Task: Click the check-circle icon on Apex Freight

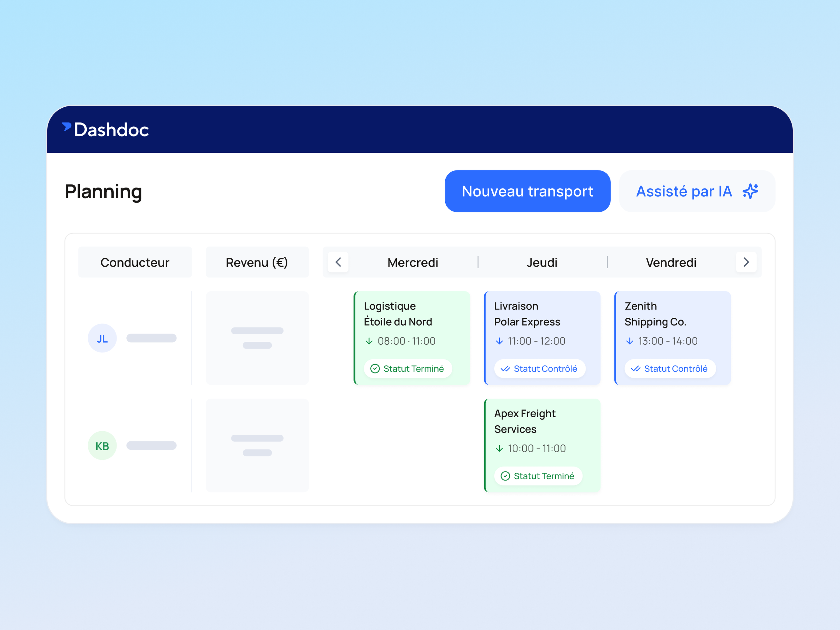Action: [x=505, y=476]
